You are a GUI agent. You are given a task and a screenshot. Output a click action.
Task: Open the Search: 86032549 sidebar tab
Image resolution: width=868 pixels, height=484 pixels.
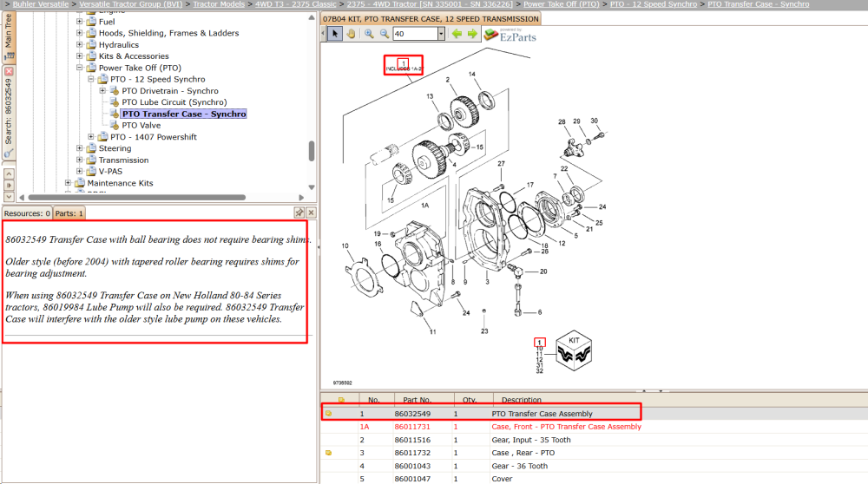9,111
